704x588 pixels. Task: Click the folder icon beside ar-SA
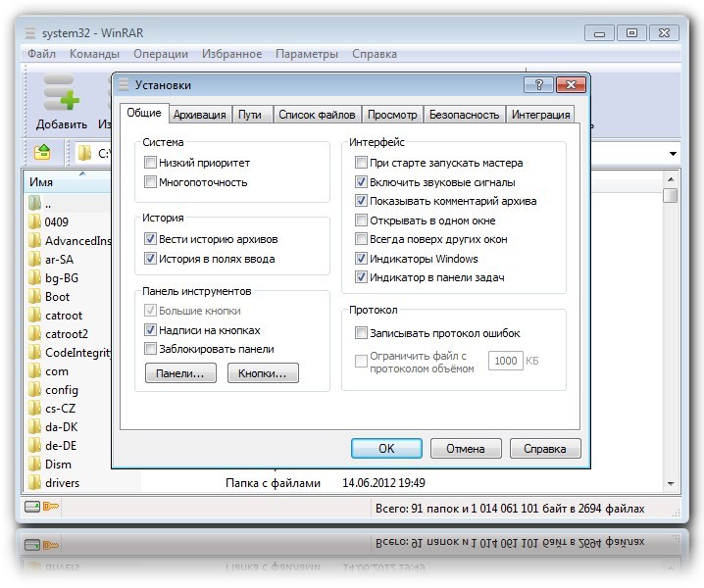(34, 259)
